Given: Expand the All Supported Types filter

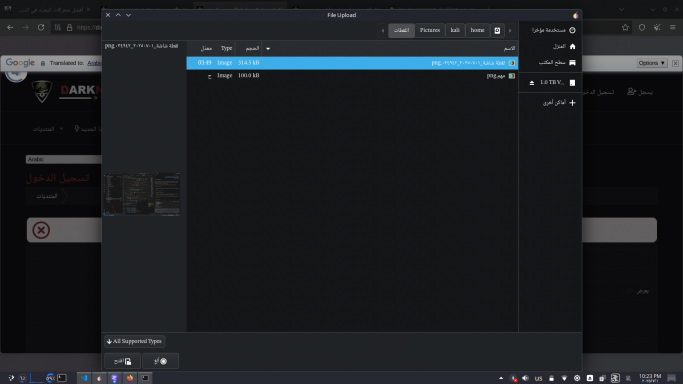Looking at the screenshot, I should tap(134, 341).
